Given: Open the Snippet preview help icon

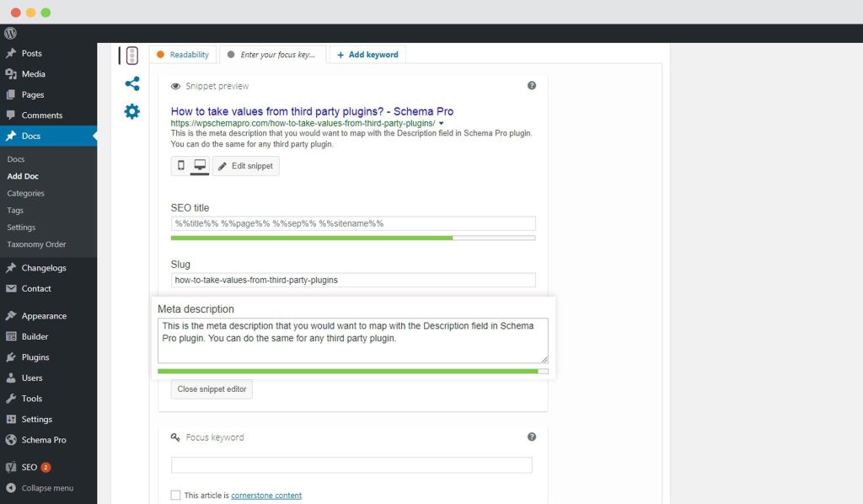Looking at the screenshot, I should pyautogui.click(x=532, y=85).
